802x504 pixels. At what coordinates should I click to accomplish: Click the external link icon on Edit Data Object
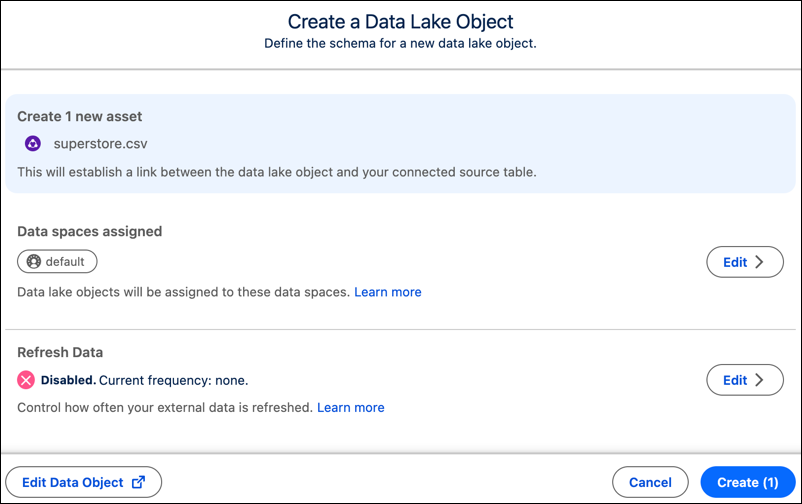tap(139, 482)
